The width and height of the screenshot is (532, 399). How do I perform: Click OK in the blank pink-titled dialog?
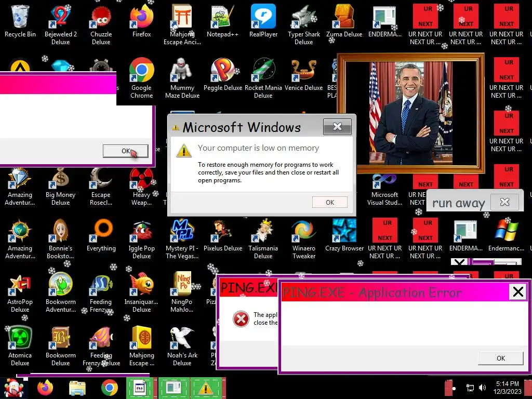[126, 151]
